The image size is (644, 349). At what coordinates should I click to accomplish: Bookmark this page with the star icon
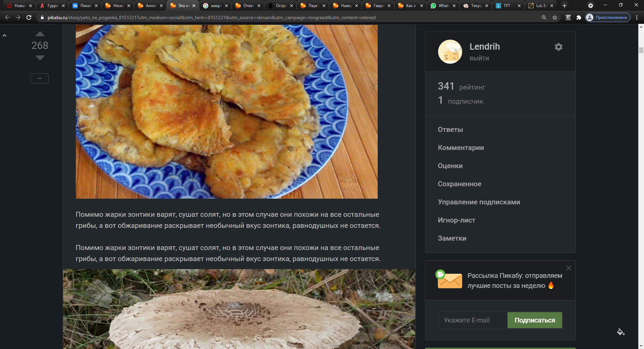click(x=555, y=17)
